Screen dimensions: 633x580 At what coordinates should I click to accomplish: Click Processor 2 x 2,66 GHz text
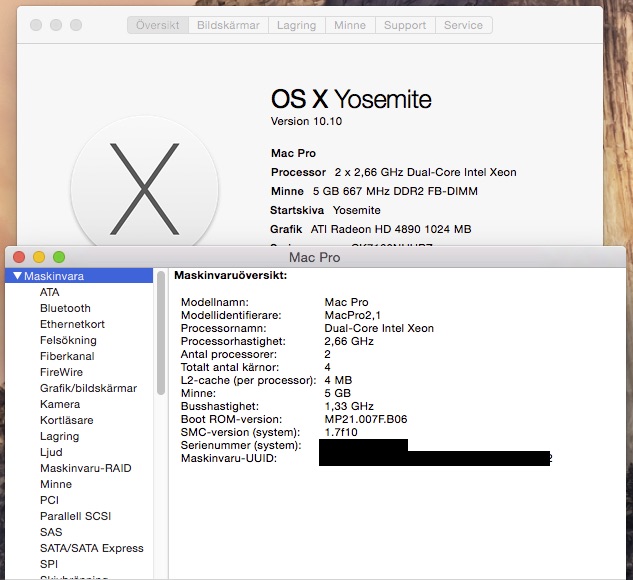[394, 172]
